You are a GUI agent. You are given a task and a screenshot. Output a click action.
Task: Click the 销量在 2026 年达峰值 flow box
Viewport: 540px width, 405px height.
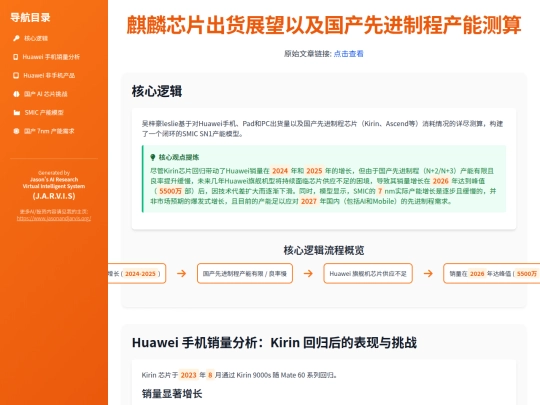[491, 273]
